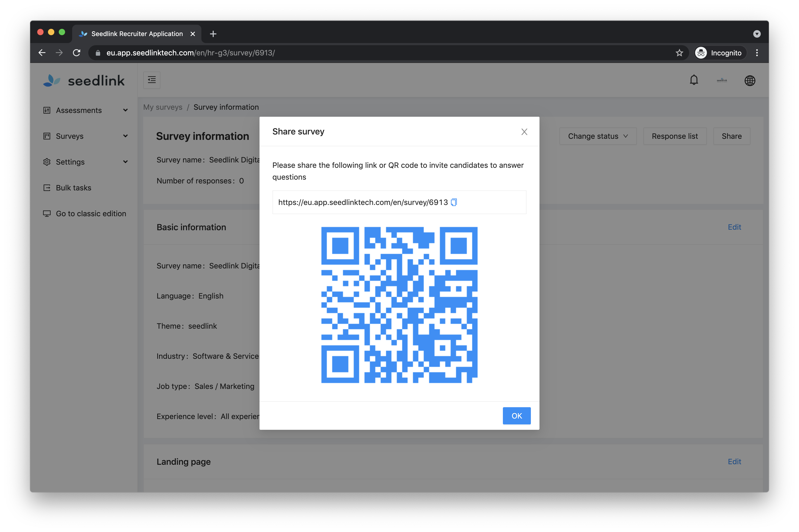
Task: Open the notifications bell
Action: tap(694, 80)
